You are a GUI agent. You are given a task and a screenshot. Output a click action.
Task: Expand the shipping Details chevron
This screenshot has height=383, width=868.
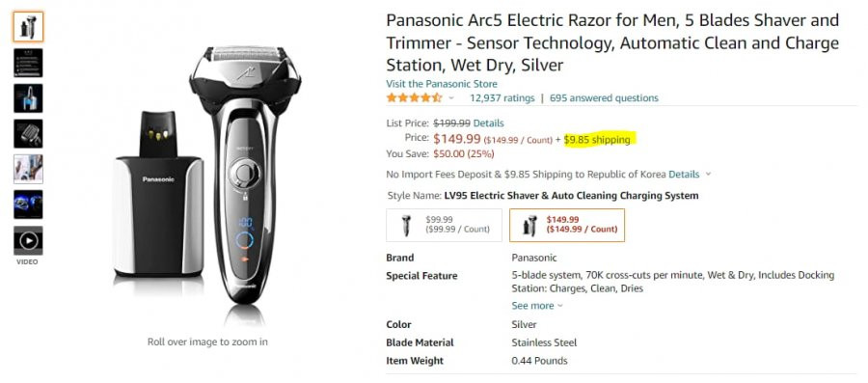pos(708,175)
